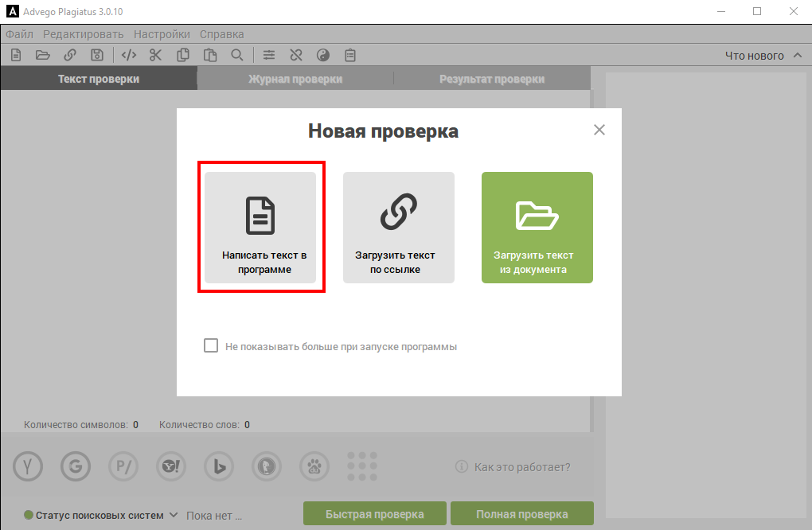Click the dotted grid more-engines icon
Viewport: 812px width, 530px height.
pyautogui.click(x=362, y=466)
